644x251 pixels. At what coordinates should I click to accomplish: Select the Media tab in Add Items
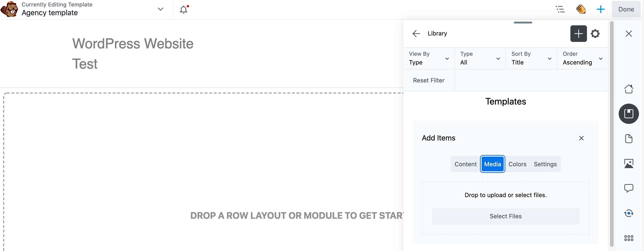click(x=492, y=164)
